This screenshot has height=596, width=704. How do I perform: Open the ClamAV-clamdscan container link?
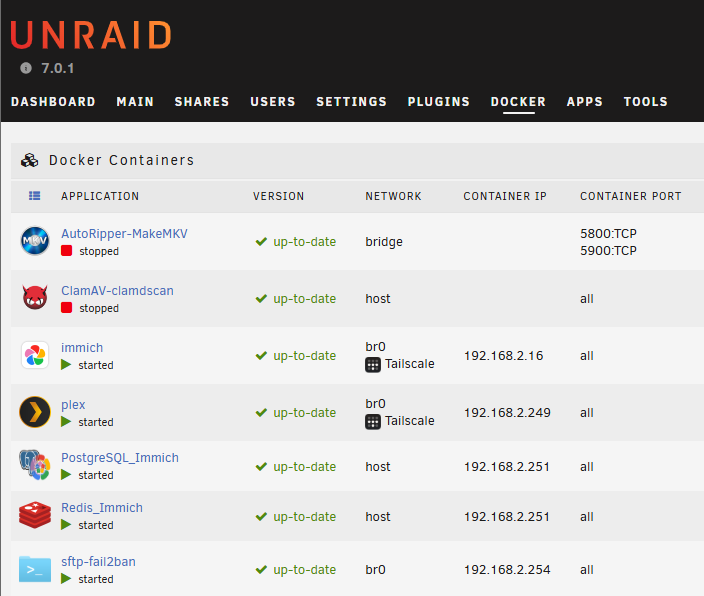(117, 291)
